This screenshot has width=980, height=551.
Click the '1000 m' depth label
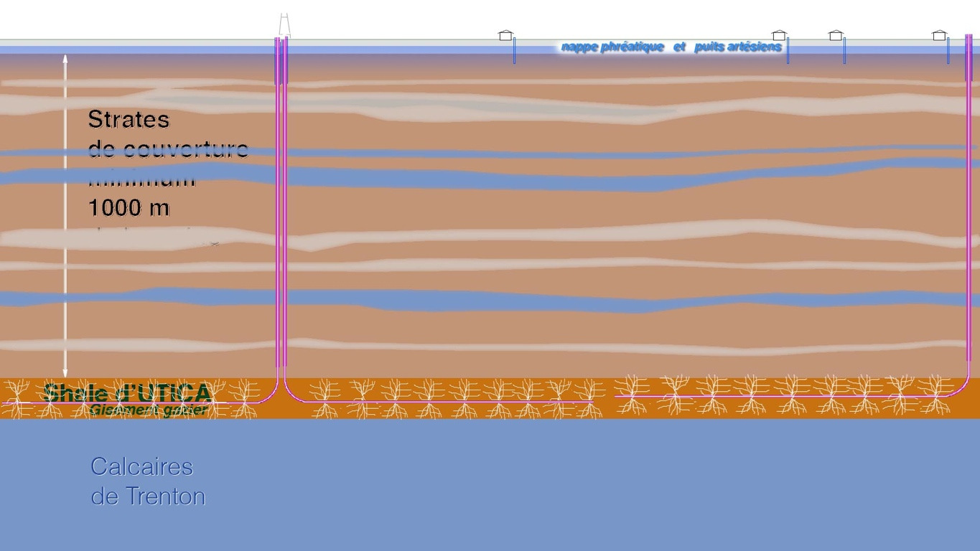[129, 208]
